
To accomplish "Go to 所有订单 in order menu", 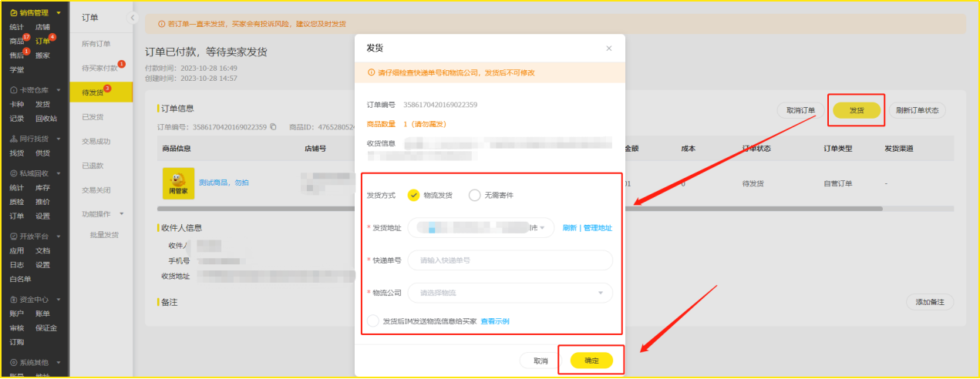I will point(96,44).
